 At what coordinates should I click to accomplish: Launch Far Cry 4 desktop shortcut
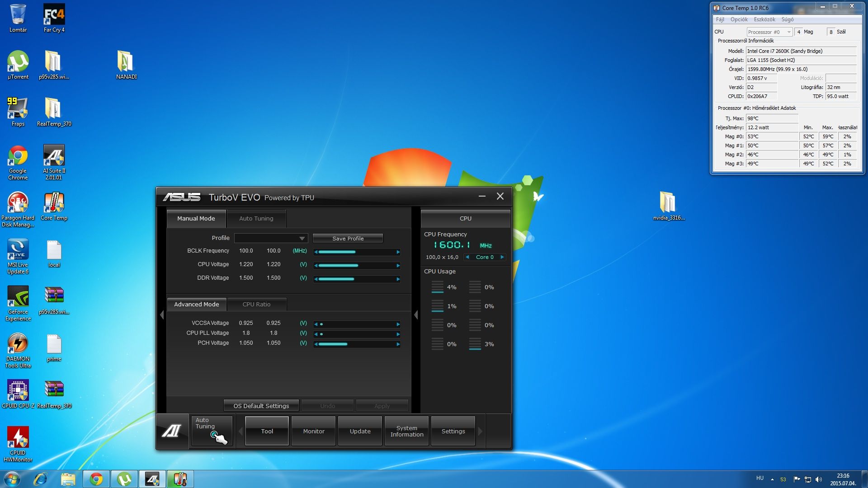tap(54, 18)
